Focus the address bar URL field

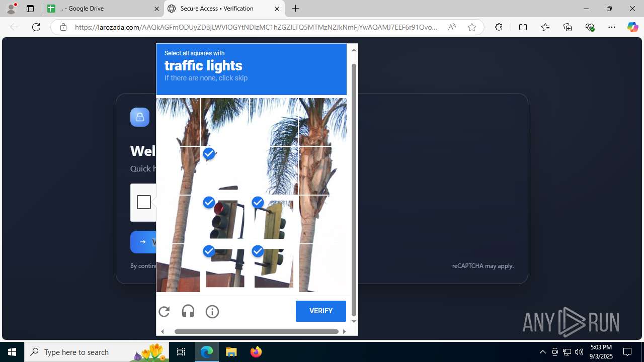[256, 27]
